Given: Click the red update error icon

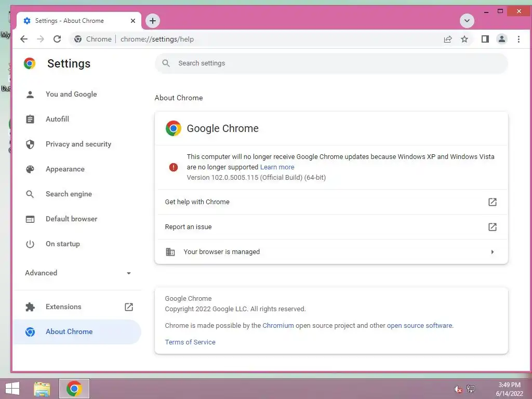Looking at the screenshot, I should 174,167.
